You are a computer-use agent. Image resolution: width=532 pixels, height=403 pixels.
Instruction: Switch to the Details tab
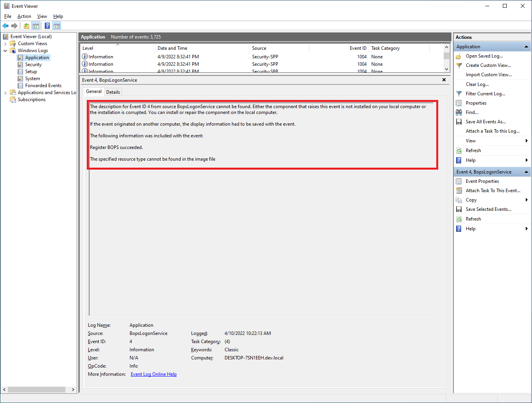113,91
